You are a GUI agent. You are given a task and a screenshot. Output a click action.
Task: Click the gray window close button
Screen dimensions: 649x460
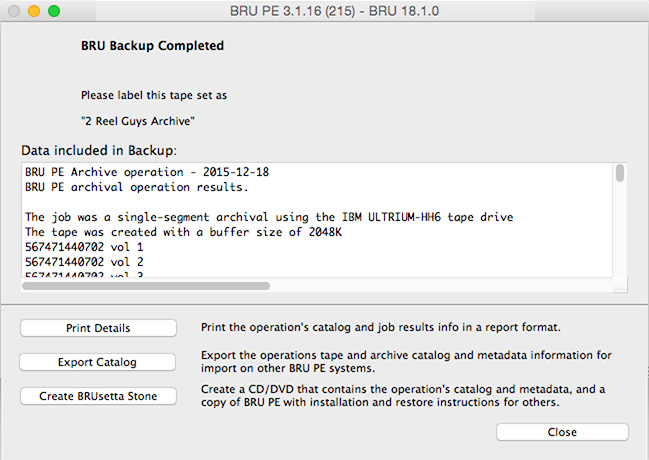[14, 11]
